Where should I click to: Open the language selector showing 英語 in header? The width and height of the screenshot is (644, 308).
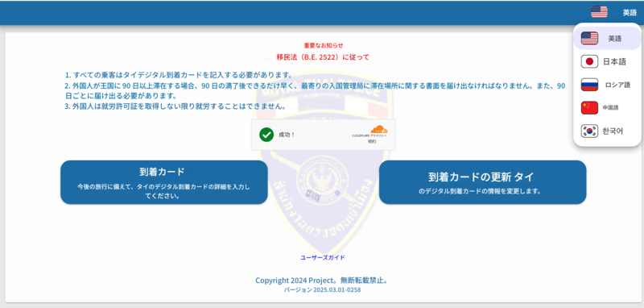coord(613,12)
